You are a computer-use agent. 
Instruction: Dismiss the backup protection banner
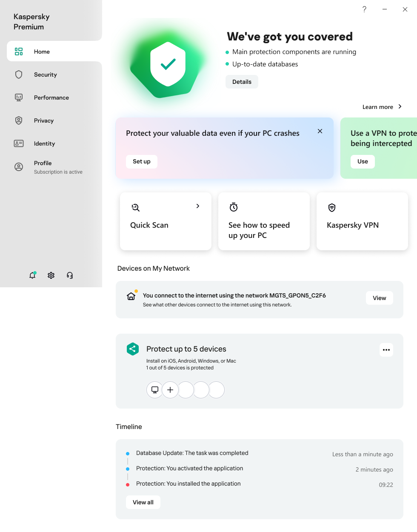[x=320, y=131]
